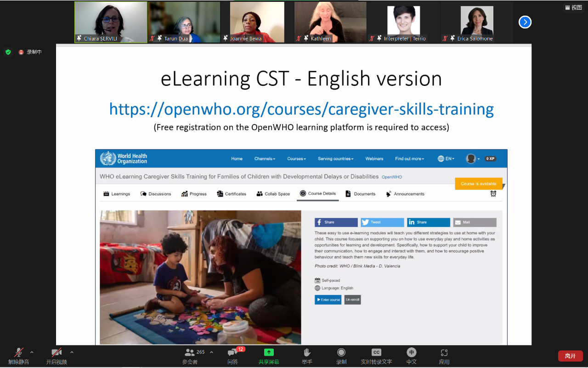This screenshot has width=588, height=368.
Task: Click the Course is available banner
Action: coord(479,184)
